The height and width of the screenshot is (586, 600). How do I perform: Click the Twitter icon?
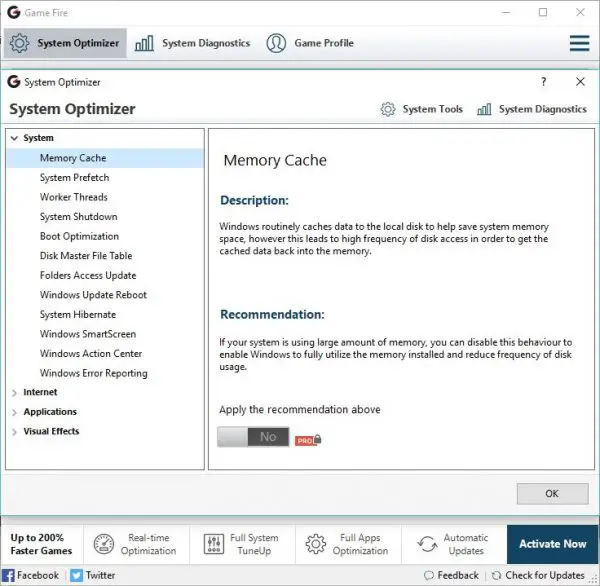76,575
